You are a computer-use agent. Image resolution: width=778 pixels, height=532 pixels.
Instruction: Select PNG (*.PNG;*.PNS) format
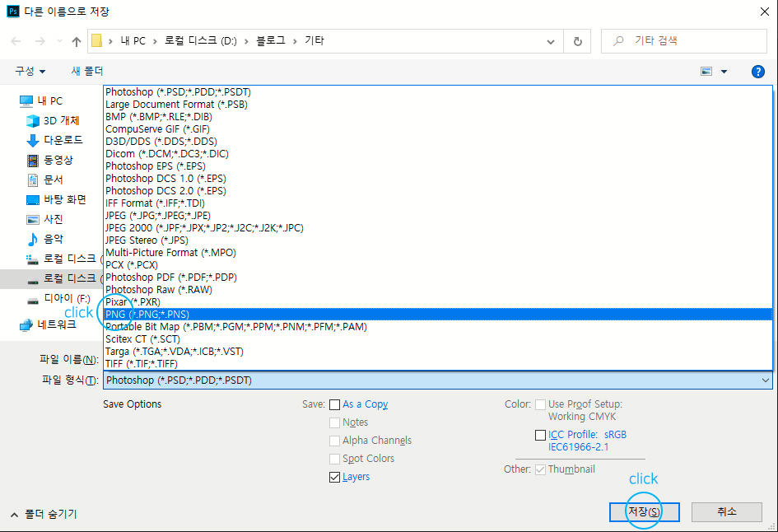coord(438,314)
